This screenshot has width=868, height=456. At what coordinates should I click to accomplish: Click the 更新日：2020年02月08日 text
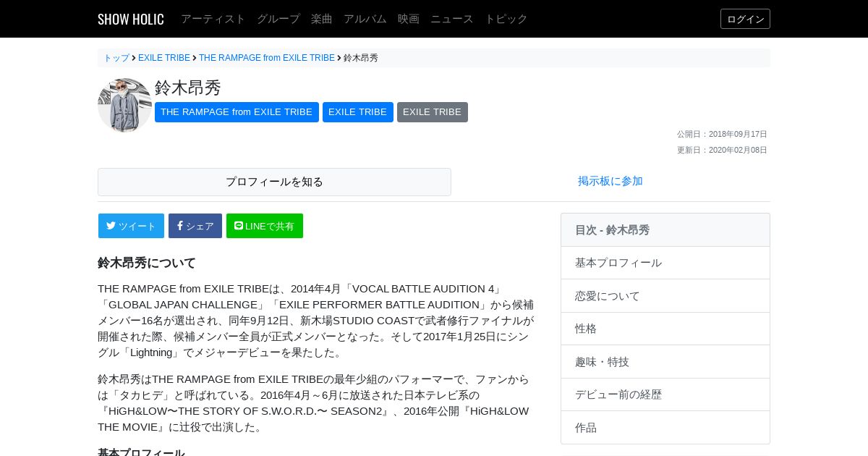(x=722, y=150)
